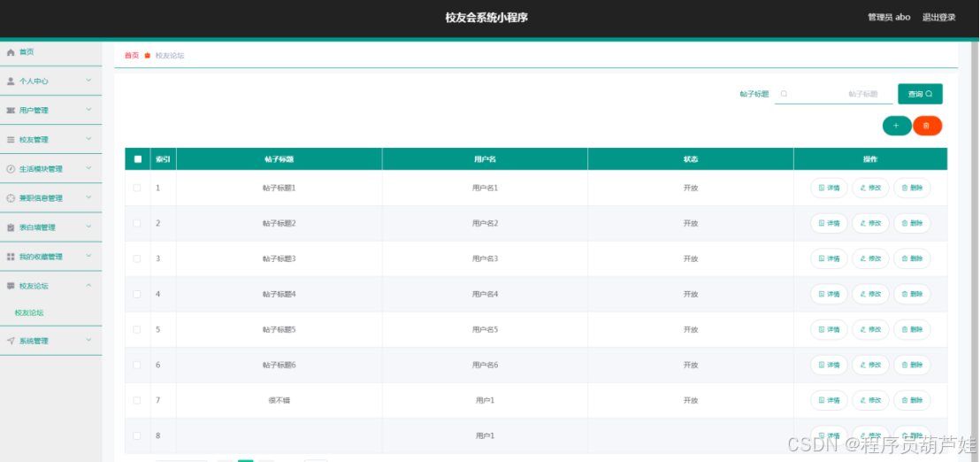Expand 个人中心 menu chevron
The image size is (980, 462).
click(88, 80)
